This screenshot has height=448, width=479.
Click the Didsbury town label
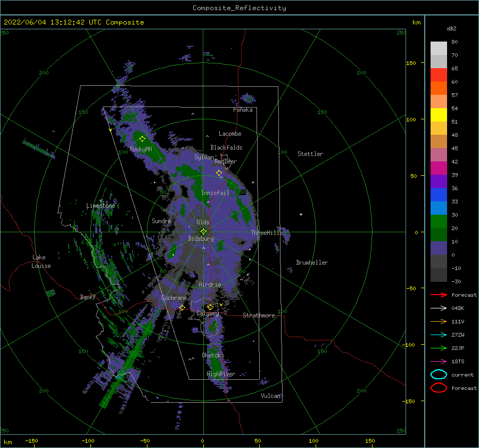click(201, 239)
